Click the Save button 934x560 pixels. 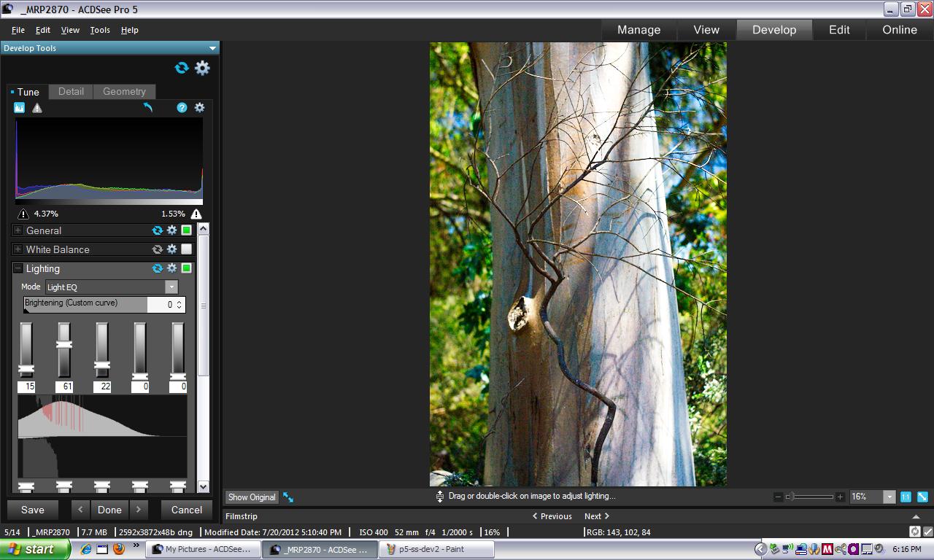coord(33,510)
